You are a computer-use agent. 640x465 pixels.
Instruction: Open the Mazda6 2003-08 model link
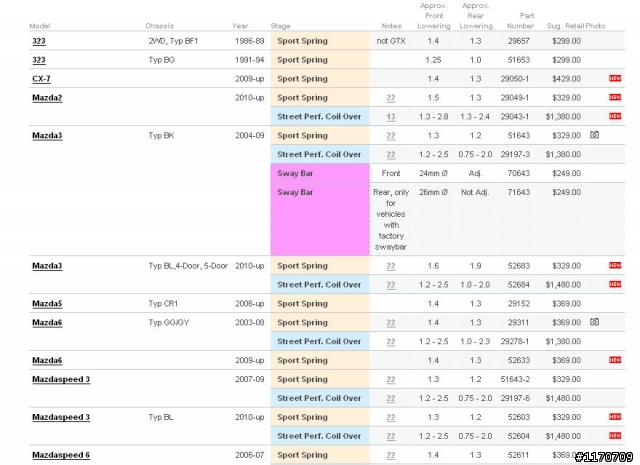click(x=47, y=323)
